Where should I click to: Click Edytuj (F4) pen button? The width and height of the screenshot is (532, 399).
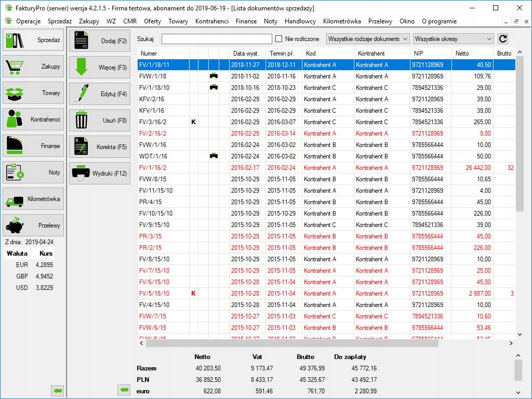[x=100, y=94]
